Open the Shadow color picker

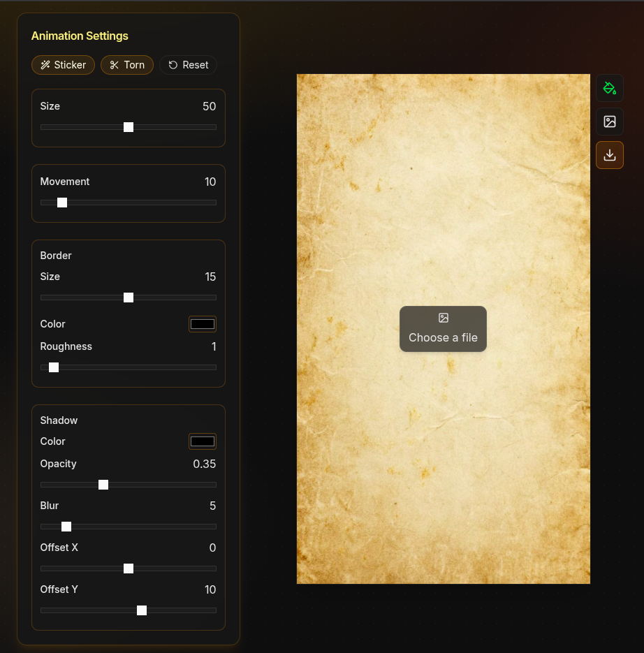point(202,441)
